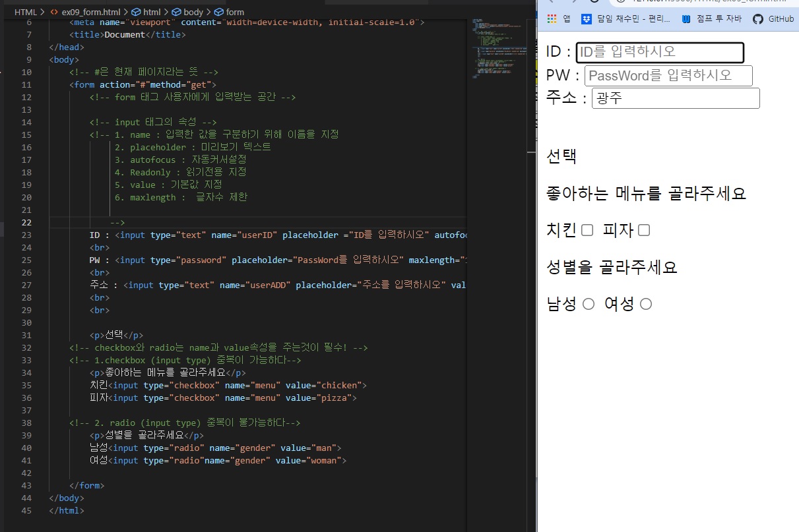Image resolution: width=799 pixels, height=532 pixels.
Task: Click the userADD input code line
Action: coord(278,285)
